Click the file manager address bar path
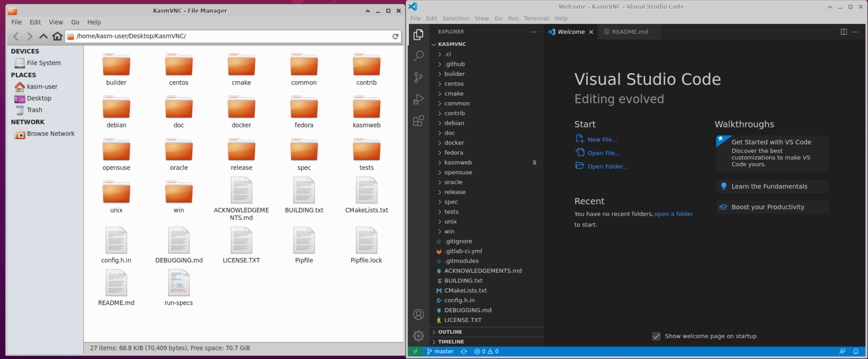 [x=131, y=36]
